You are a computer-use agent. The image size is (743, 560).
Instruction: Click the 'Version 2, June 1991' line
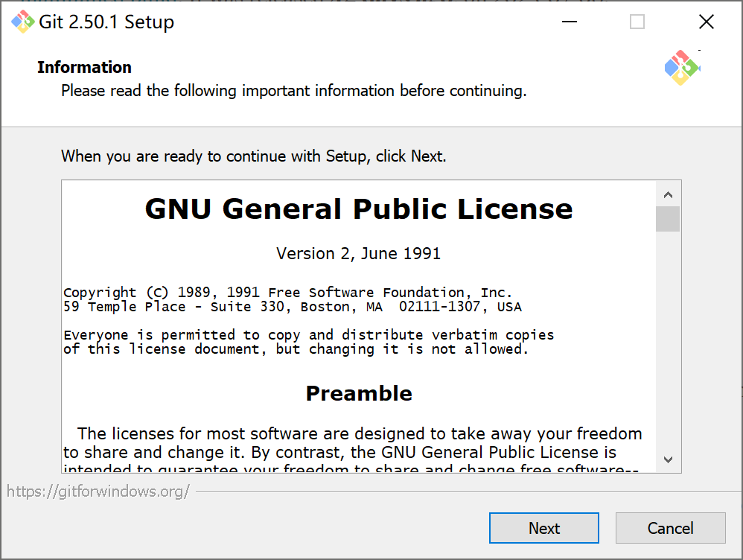tap(359, 254)
